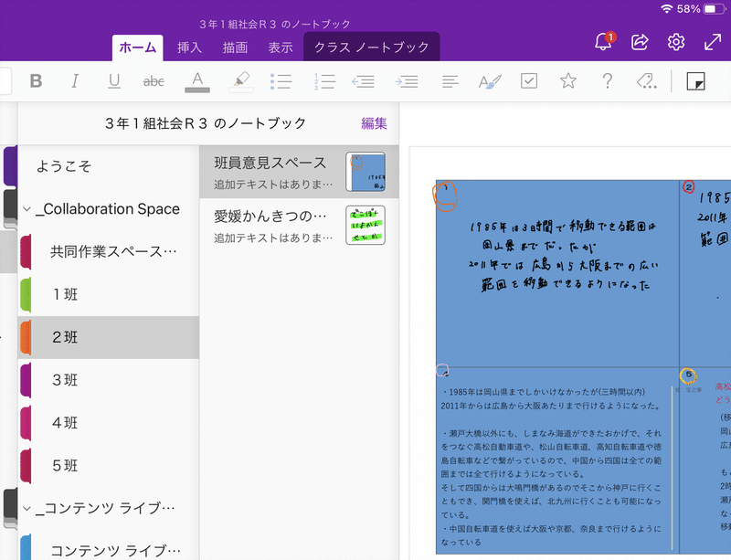Apply strikethrough formatting
Viewport: 731px width, 560px height.
point(154,82)
